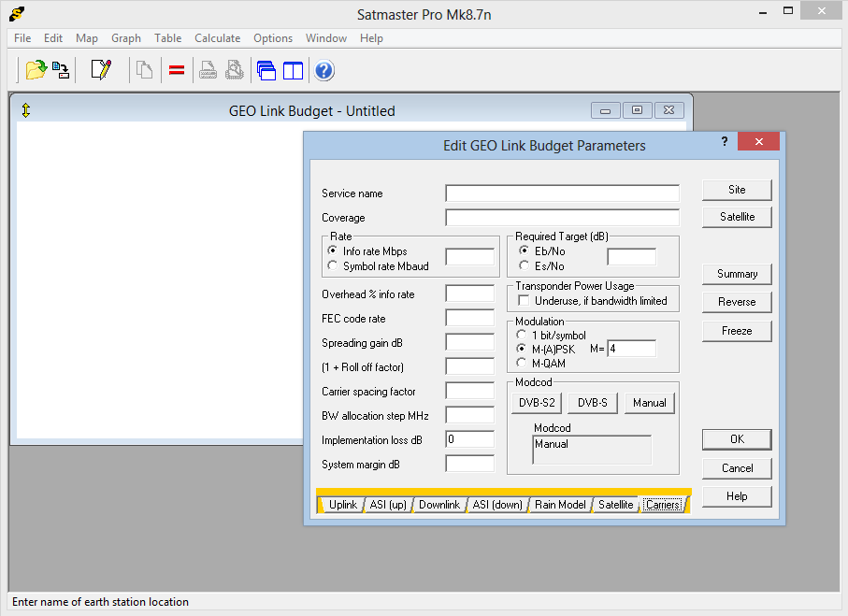Switch to the Downlink tab

[439, 505]
